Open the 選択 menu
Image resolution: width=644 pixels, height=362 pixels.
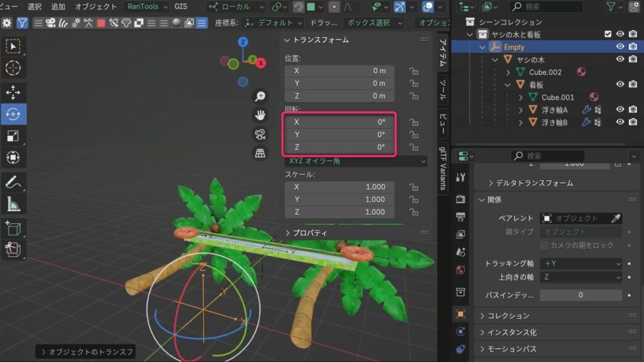[35, 6]
